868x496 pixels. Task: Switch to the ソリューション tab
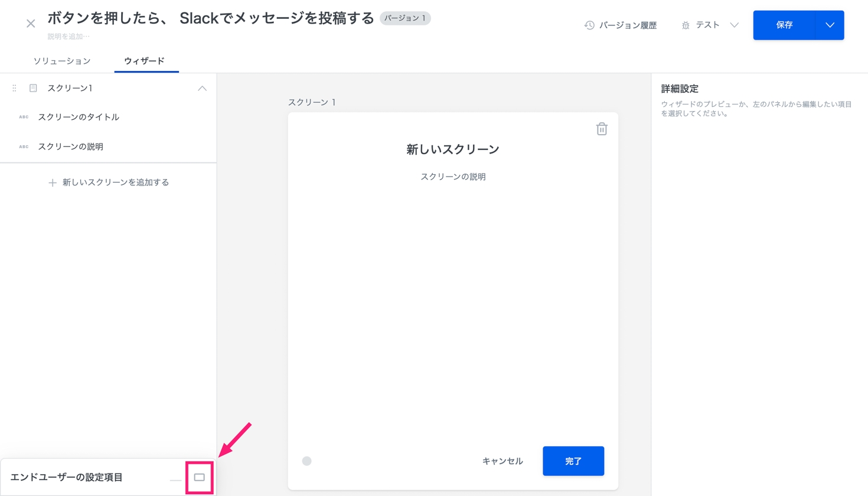(62, 61)
